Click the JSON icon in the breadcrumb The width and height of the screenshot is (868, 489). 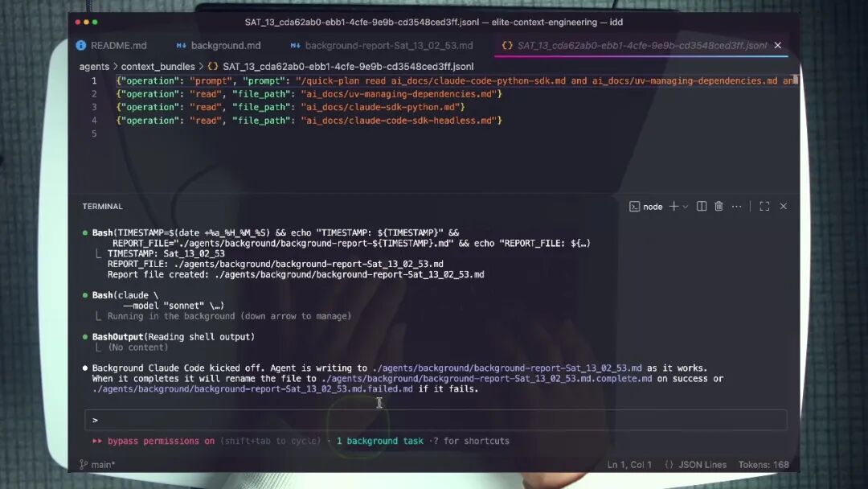tap(212, 67)
